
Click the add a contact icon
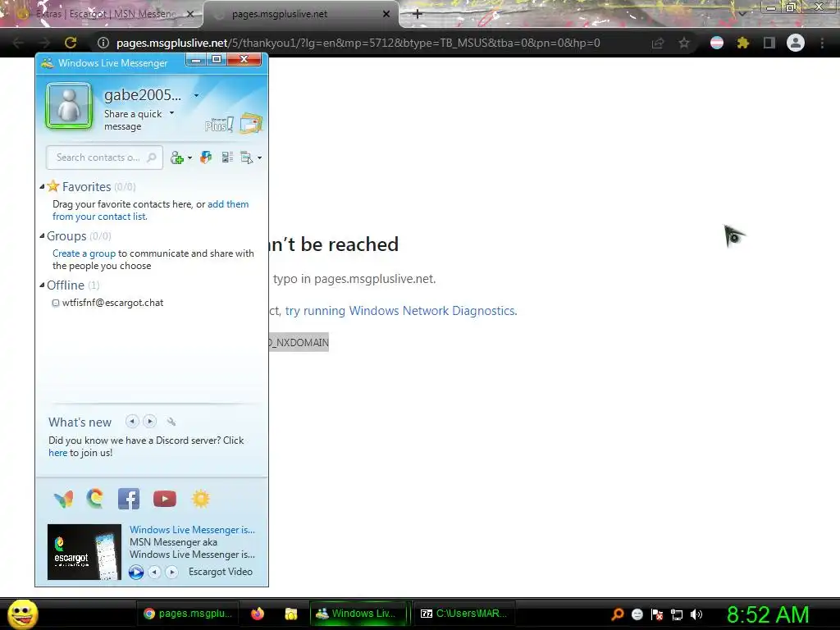(177, 157)
